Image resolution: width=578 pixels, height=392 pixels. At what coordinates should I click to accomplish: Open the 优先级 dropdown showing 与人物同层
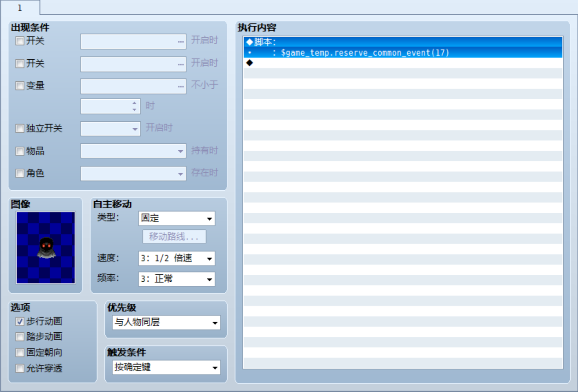(166, 323)
